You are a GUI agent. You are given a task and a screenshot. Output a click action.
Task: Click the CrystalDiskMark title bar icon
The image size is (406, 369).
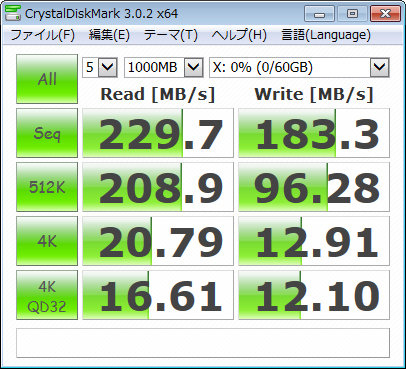coord(13,13)
